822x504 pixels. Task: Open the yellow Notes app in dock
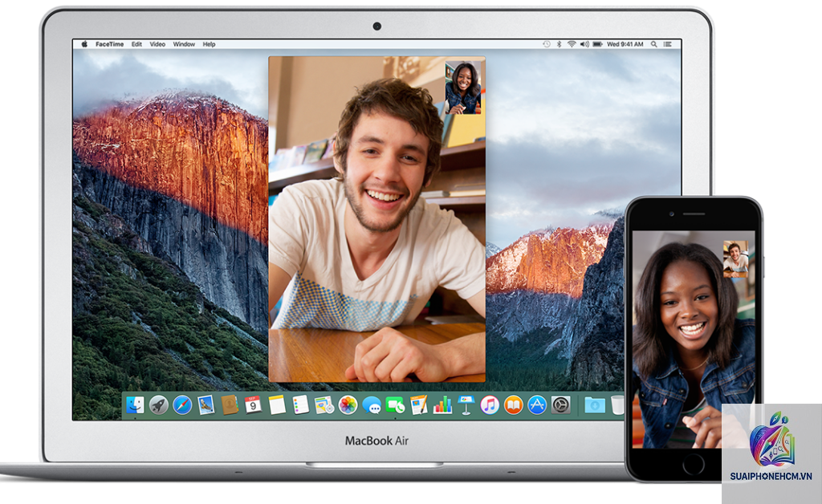277,405
